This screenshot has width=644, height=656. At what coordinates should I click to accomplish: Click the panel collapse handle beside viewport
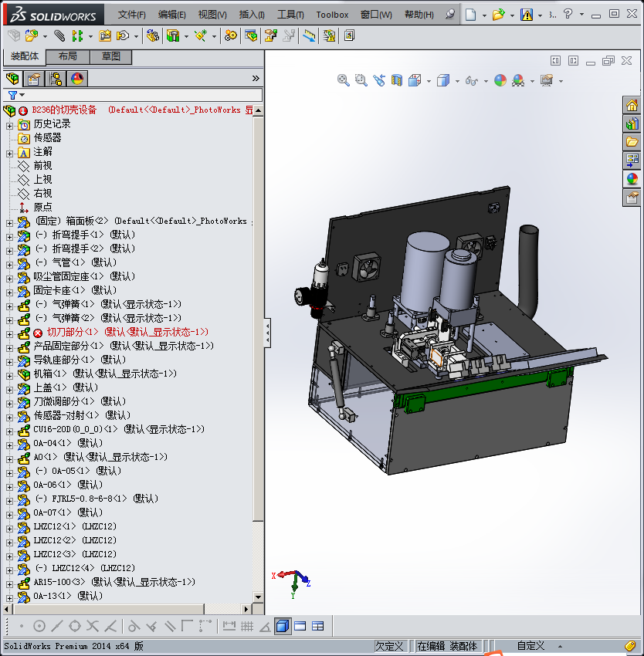(267, 333)
